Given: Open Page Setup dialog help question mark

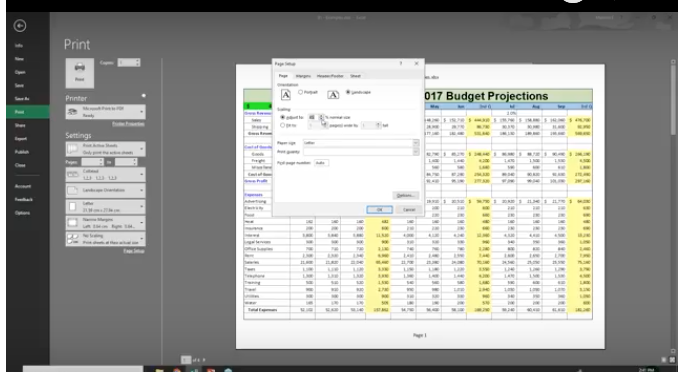Looking at the screenshot, I should tap(401, 63).
